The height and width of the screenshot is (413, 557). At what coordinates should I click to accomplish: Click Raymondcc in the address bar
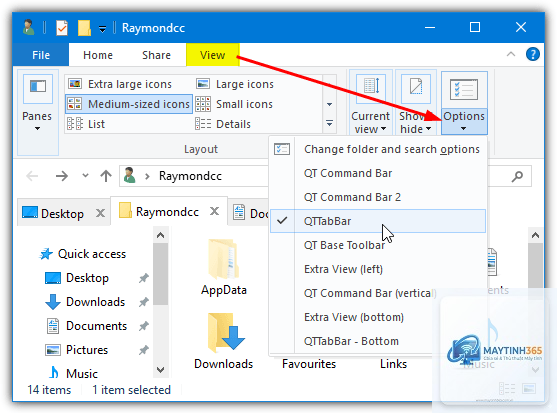(x=190, y=176)
